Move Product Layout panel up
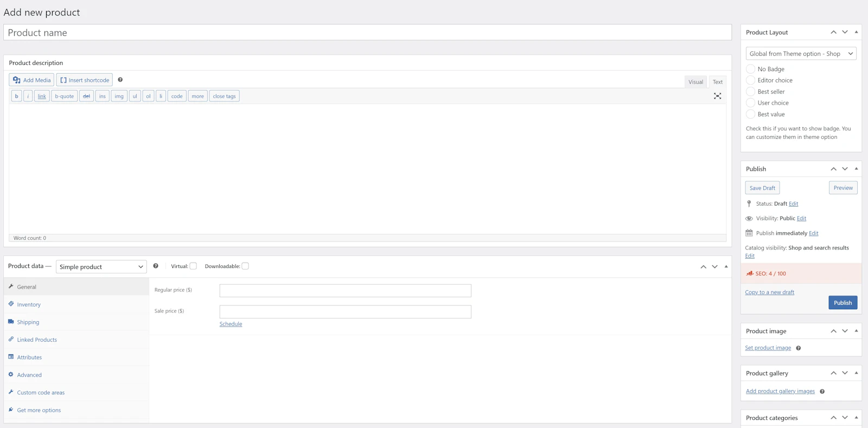 pyautogui.click(x=833, y=32)
